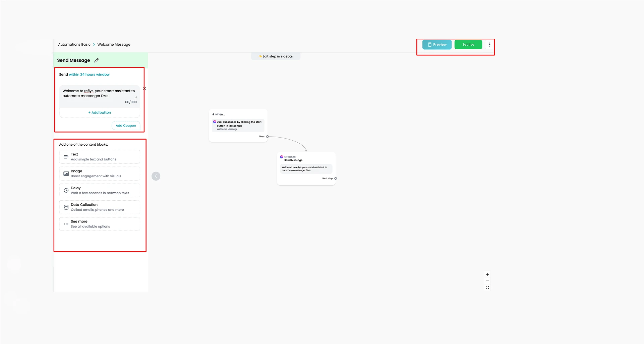Image resolution: width=644 pixels, height=344 pixels.
Task: Click the Add Coupon button
Action: 126,126
